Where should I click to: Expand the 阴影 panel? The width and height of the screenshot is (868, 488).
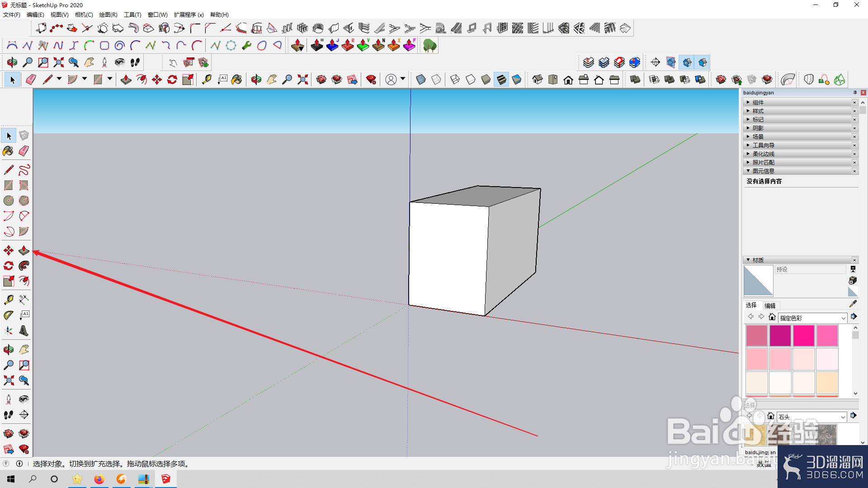pyautogui.click(x=800, y=128)
